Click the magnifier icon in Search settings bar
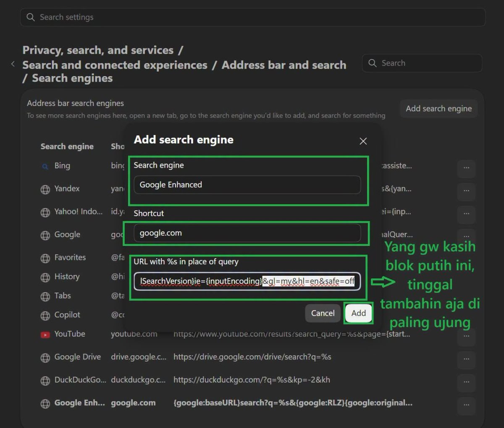This screenshot has width=504, height=428. point(30,17)
